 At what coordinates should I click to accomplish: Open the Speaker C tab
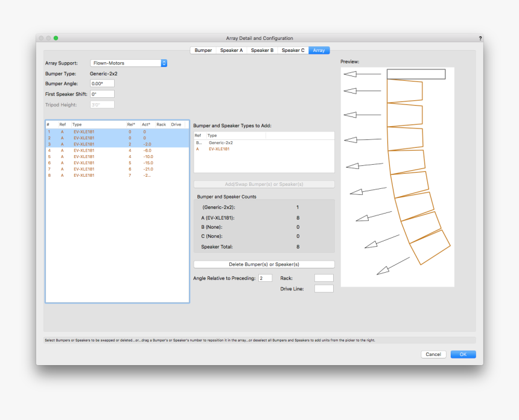tap(293, 50)
